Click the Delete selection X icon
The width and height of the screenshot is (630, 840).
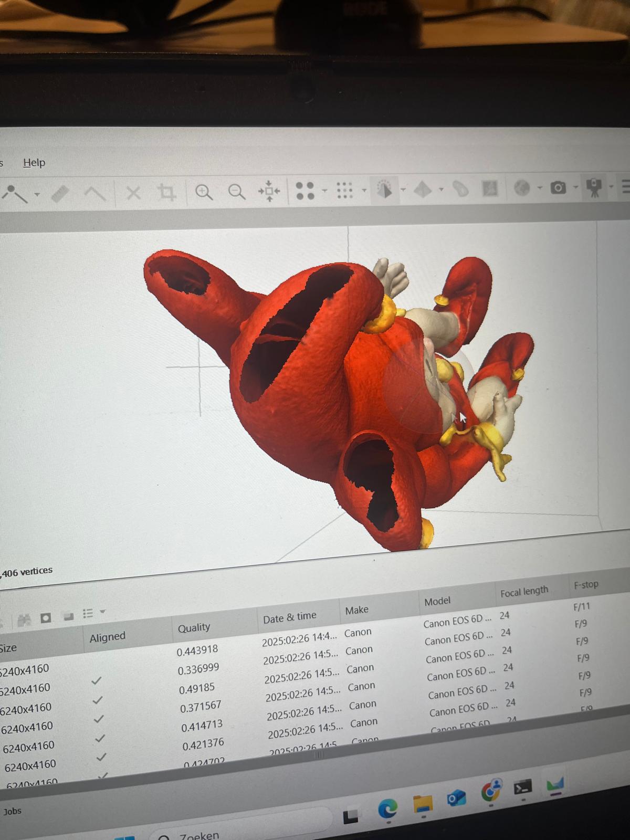coord(133,193)
